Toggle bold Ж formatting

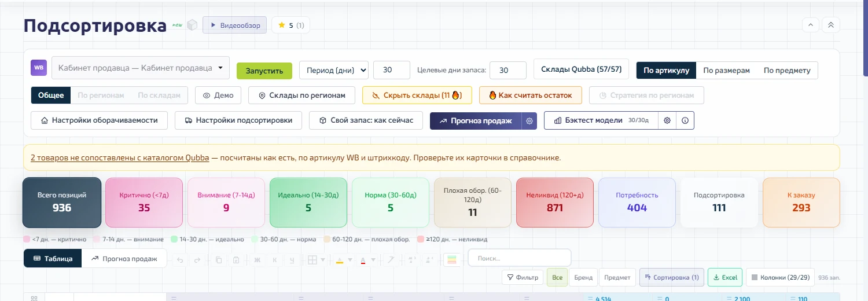(x=258, y=260)
